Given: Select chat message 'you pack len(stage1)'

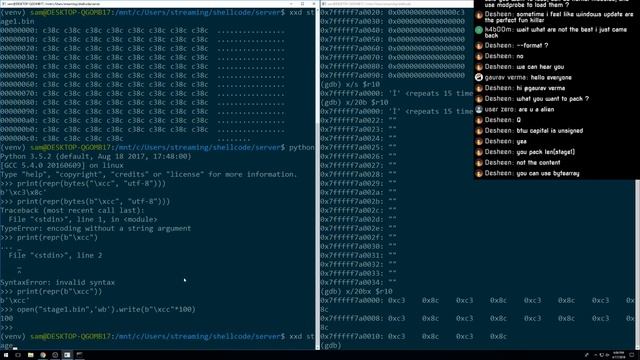Looking at the screenshot, I should (x=545, y=152).
